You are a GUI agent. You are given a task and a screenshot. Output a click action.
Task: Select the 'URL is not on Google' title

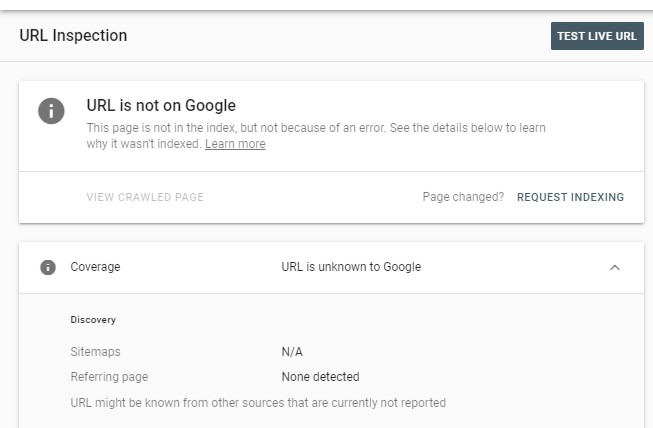(x=161, y=105)
